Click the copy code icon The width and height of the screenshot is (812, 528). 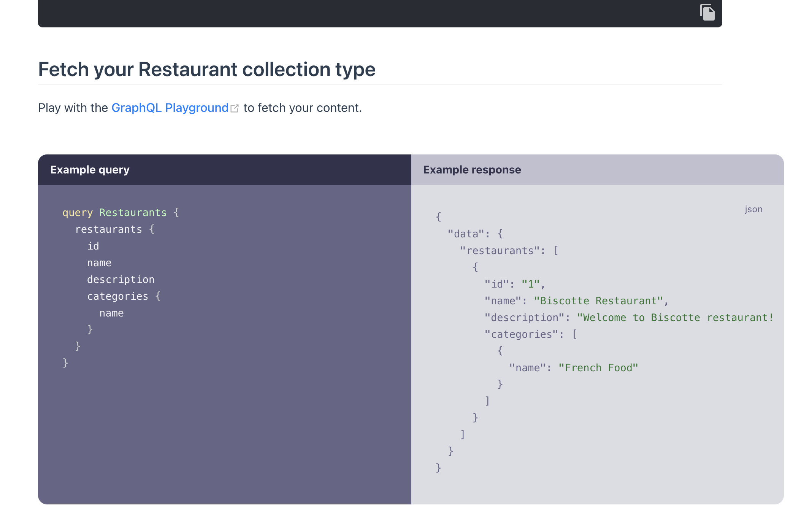point(707,13)
